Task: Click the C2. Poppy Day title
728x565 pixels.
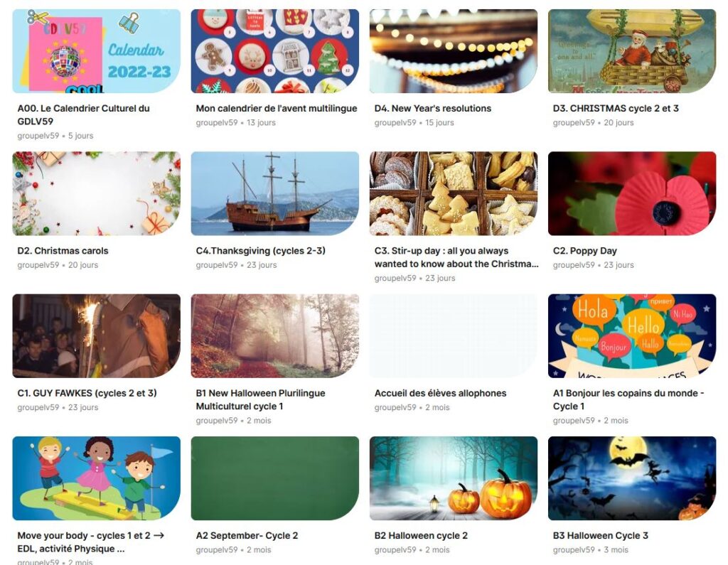Action: [x=584, y=251]
